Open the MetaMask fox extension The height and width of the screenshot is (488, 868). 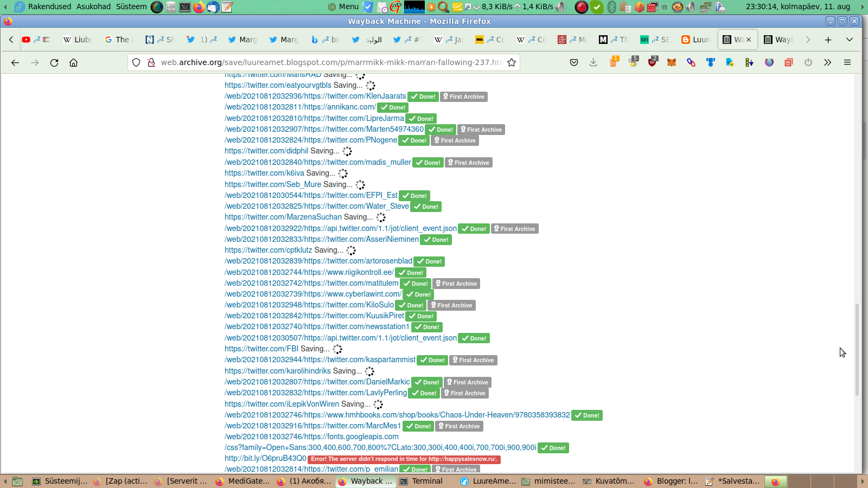tap(672, 63)
